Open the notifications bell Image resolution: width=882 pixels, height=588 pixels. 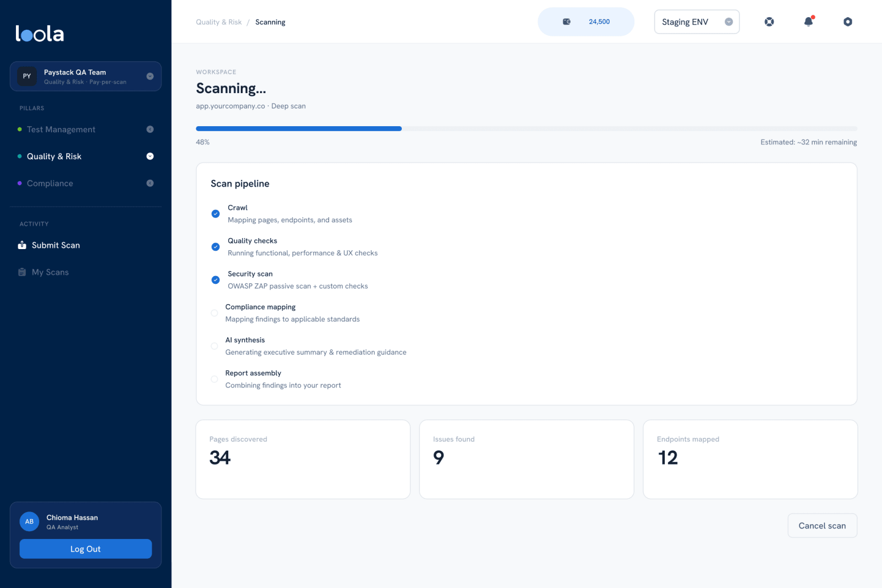point(809,21)
